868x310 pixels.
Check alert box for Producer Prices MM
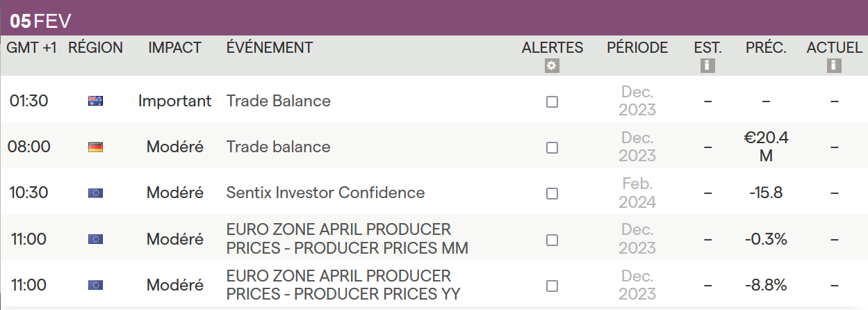click(552, 240)
